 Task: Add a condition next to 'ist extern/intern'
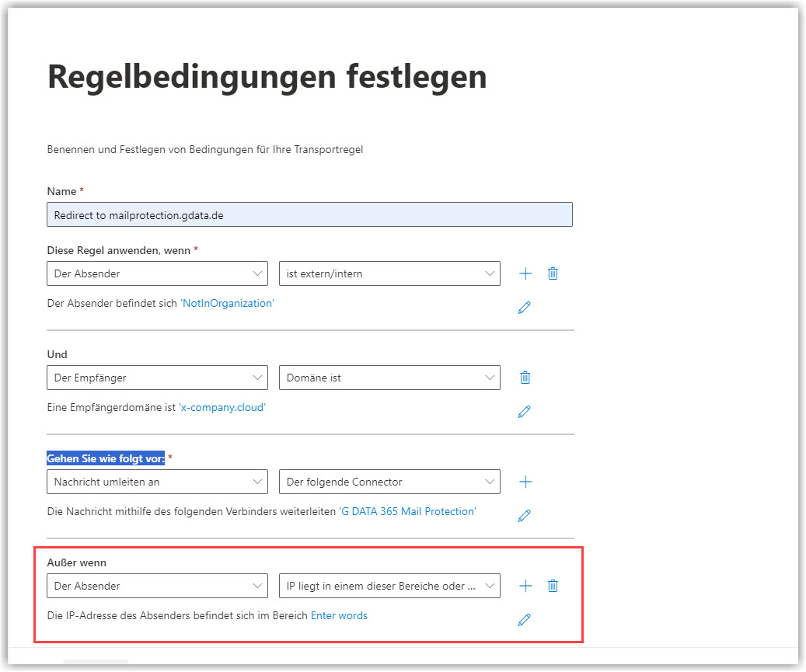[525, 273]
